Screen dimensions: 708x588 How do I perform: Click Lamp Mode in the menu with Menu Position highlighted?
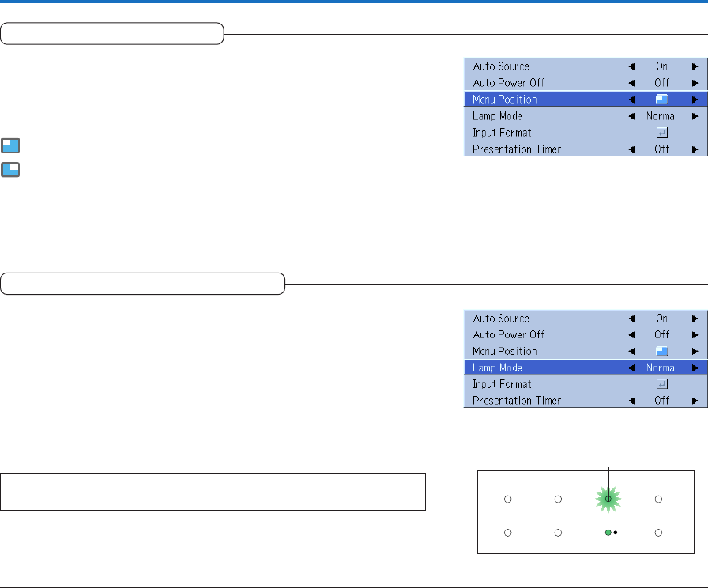496,116
